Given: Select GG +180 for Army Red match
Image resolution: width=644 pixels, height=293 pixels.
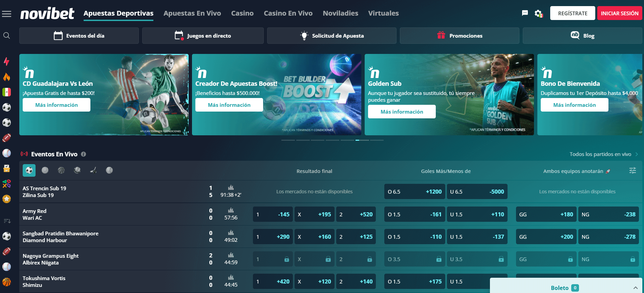Looking at the screenshot, I should click(546, 214).
